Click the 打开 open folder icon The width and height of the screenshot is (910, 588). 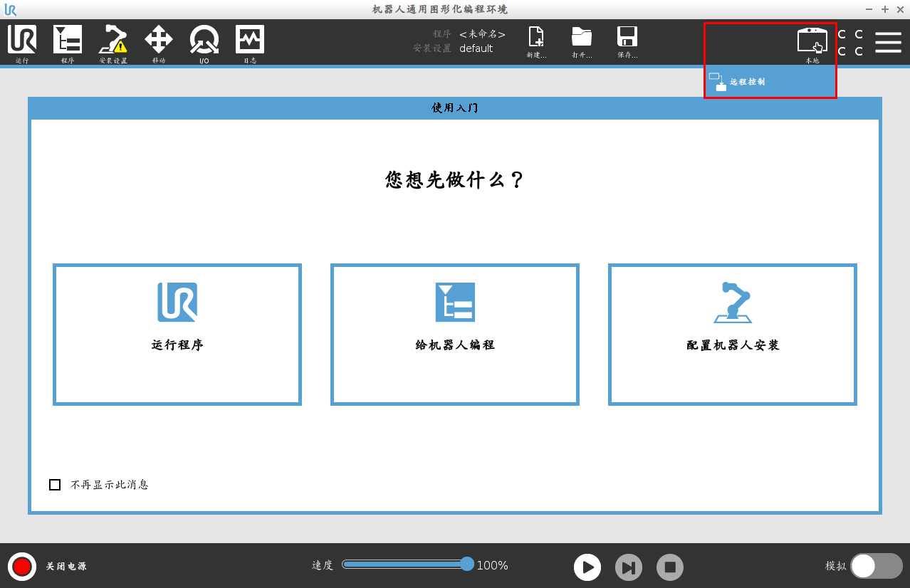582,41
